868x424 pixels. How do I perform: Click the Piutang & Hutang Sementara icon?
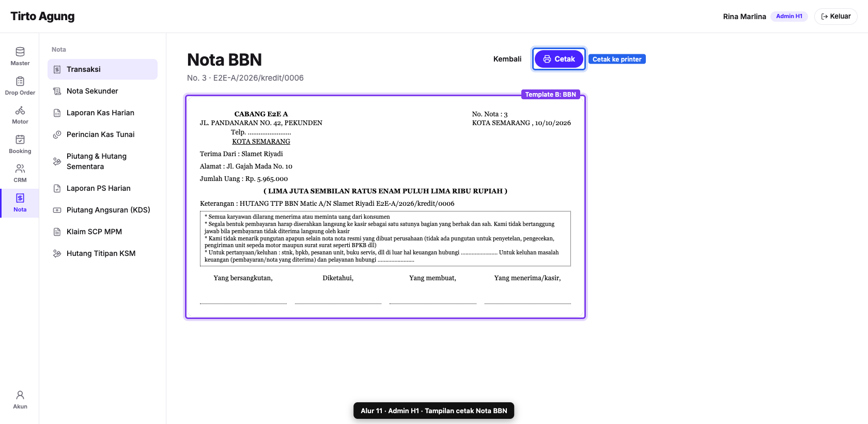pyautogui.click(x=57, y=161)
